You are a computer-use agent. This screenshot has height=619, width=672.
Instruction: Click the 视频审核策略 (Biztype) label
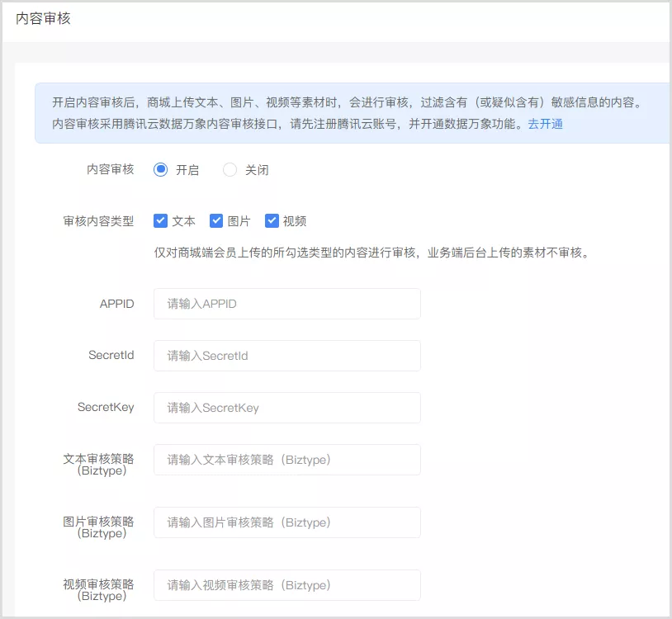coord(98,590)
